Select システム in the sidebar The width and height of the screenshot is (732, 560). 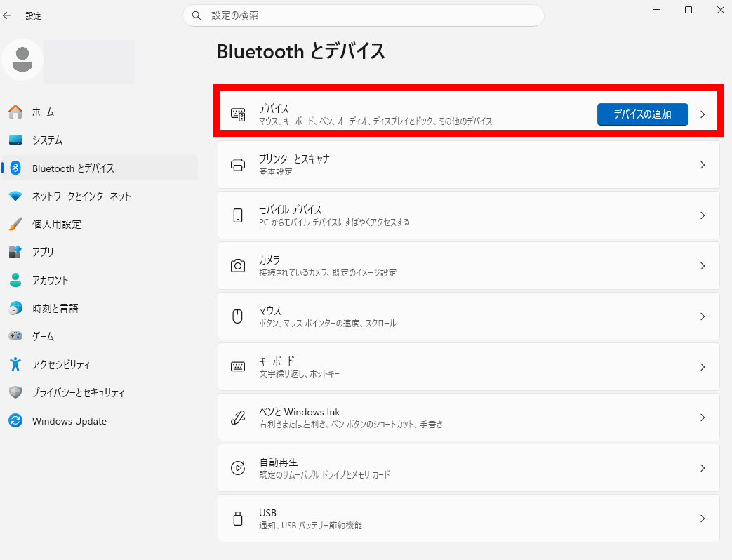pyautogui.click(x=100, y=140)
